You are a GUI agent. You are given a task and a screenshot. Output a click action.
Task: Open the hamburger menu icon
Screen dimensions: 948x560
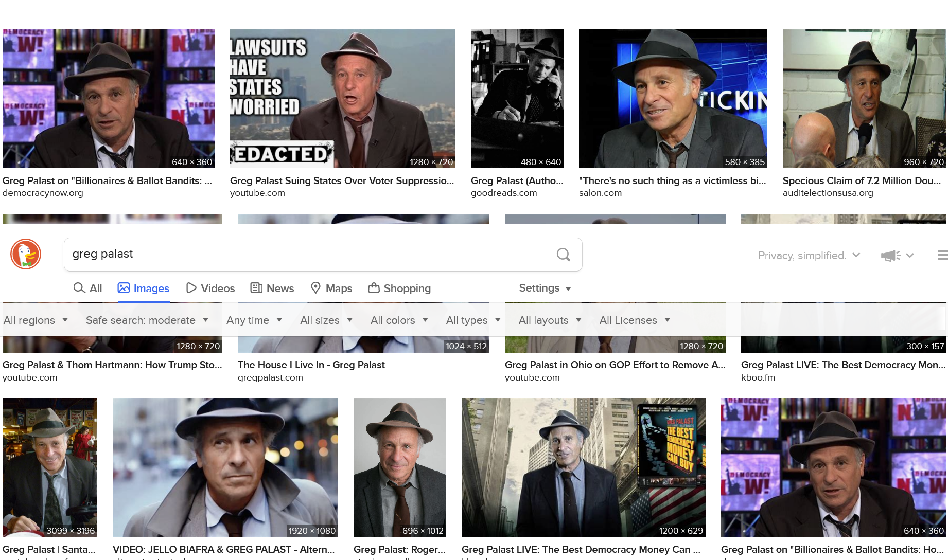(942, 255)
